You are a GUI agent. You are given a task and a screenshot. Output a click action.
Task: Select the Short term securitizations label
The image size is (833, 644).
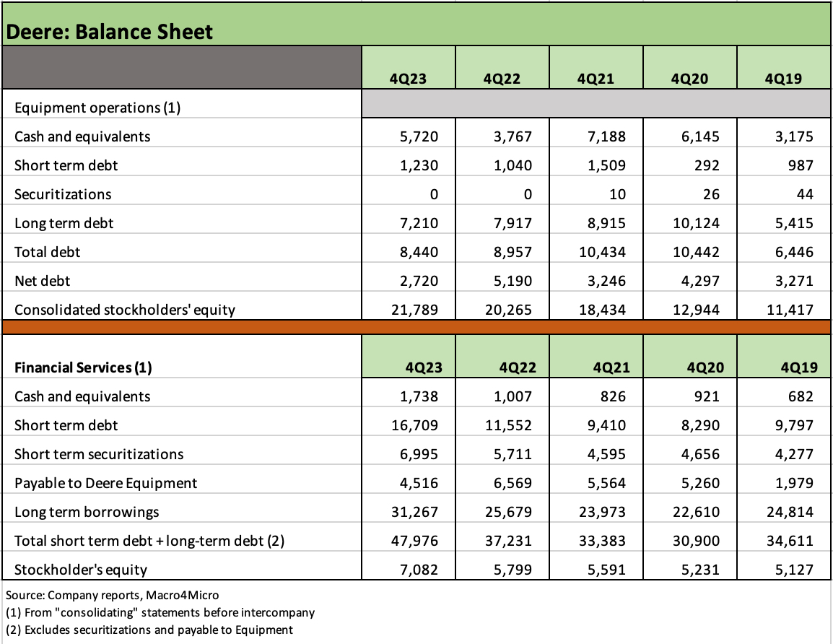[x=99, y=454]
